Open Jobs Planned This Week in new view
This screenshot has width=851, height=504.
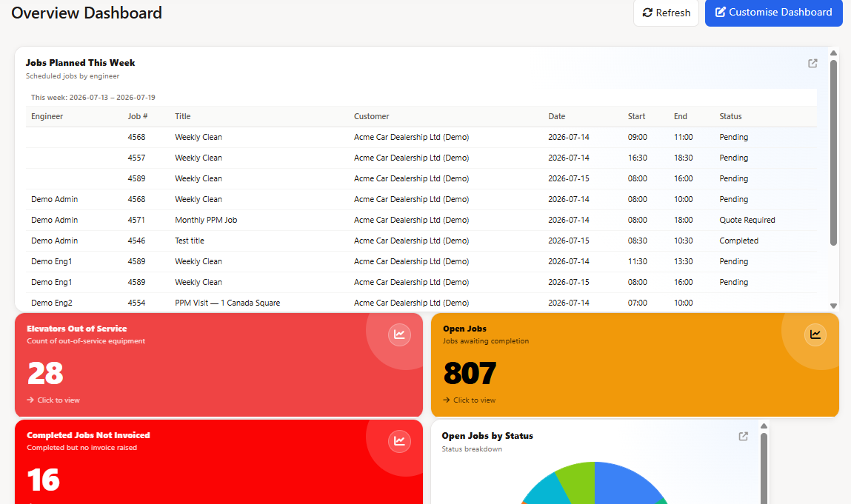pos(812,64)
